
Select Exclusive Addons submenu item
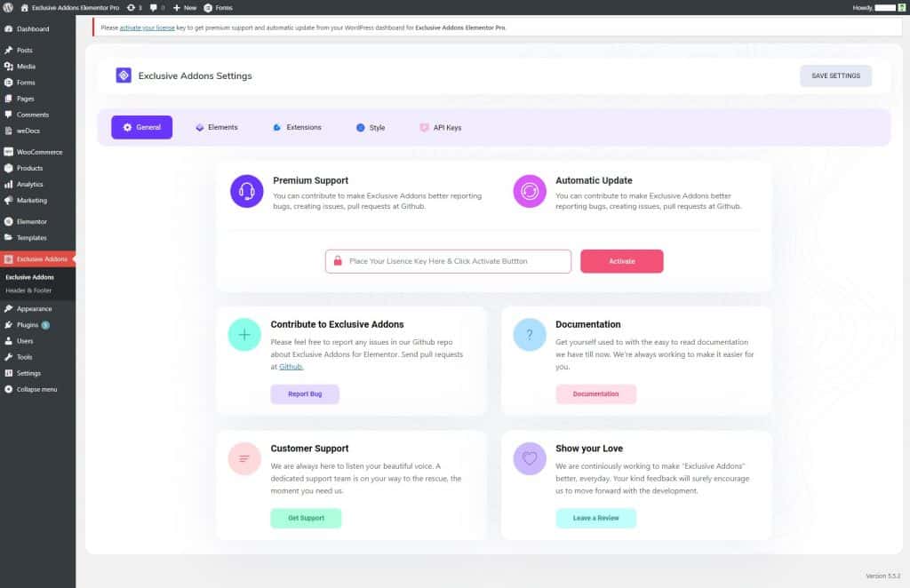[x=29, y=277]
